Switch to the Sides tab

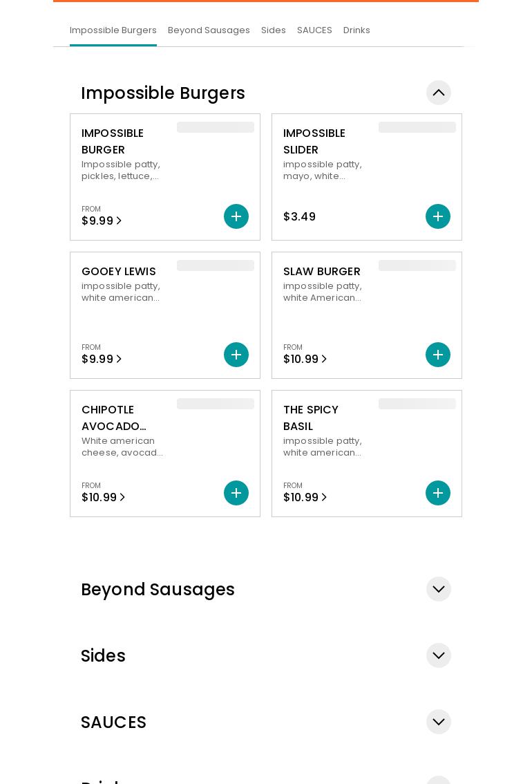coord(274,30)
